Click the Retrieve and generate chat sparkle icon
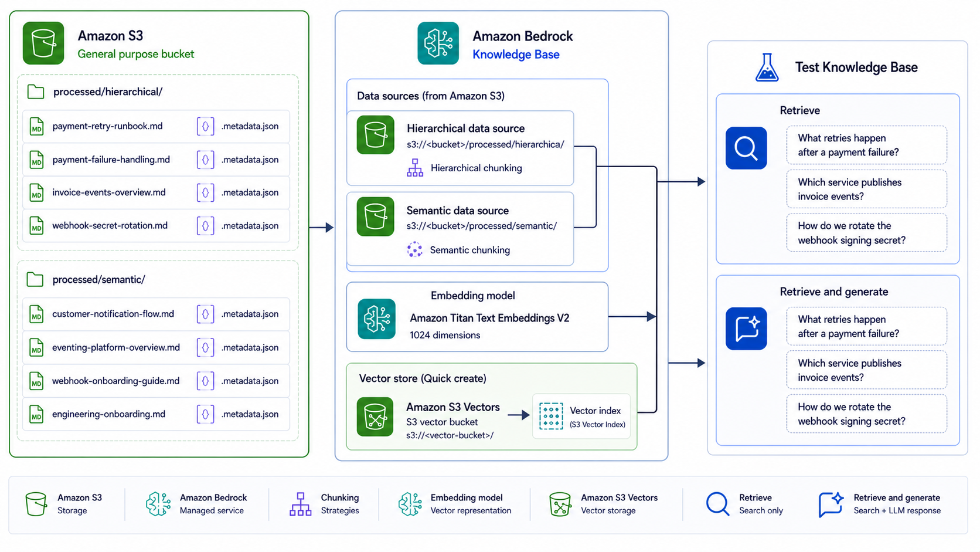This screenshot has height=552, width=980. click(746, 329)
